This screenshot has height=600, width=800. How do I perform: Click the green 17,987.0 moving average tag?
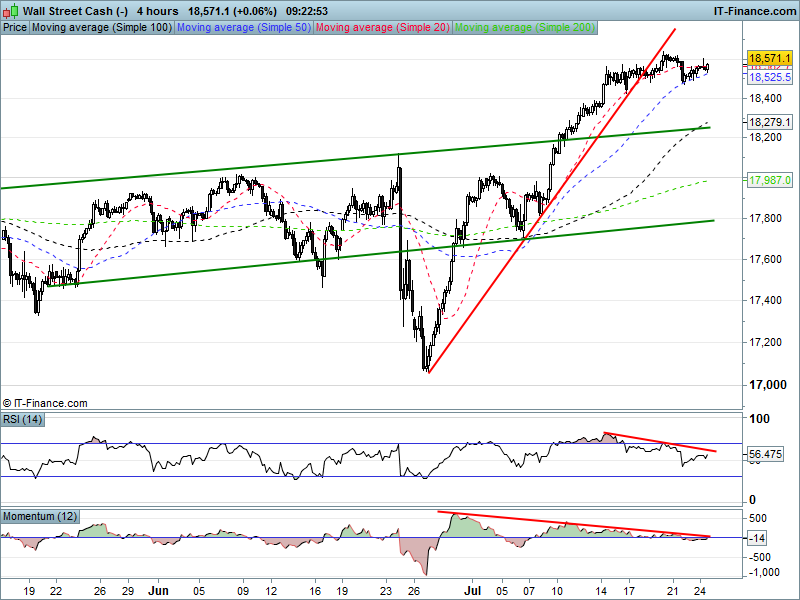pos(770,180)
